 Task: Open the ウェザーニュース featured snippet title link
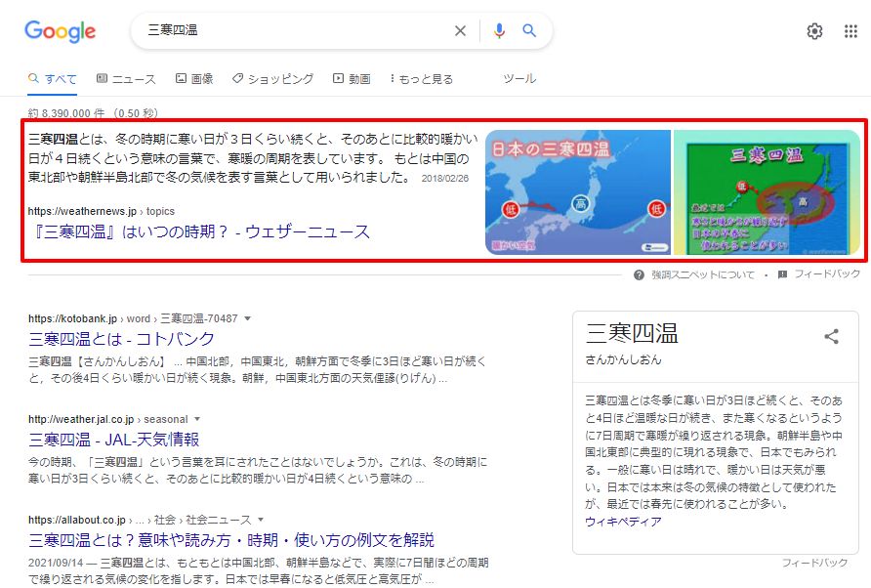199,231
